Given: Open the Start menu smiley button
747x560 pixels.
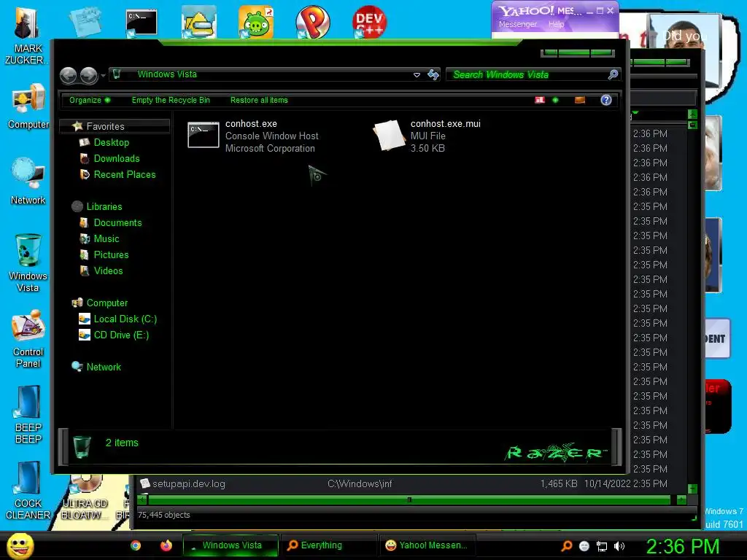Looking at the screenshot, I should pyautogui.click(x=20, y=546).
